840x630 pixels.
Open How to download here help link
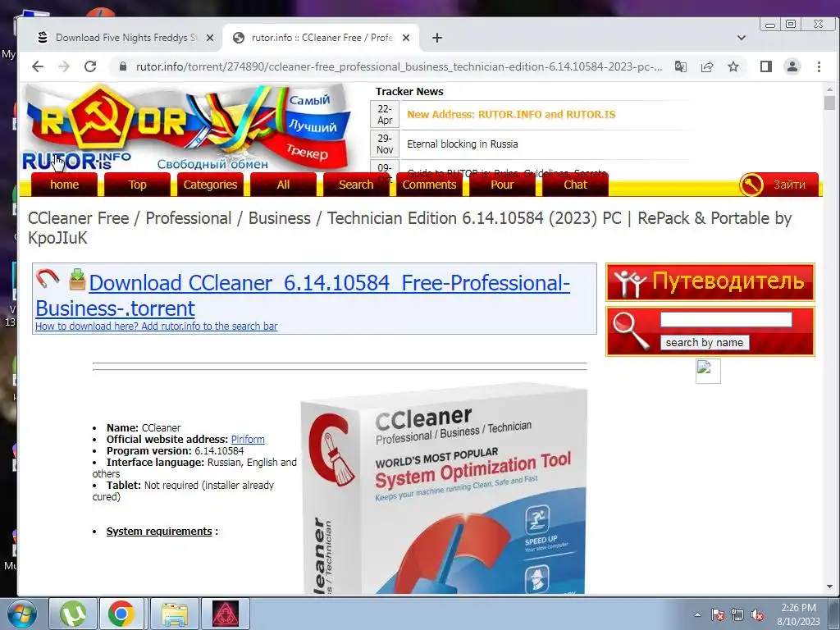(157, 326)
